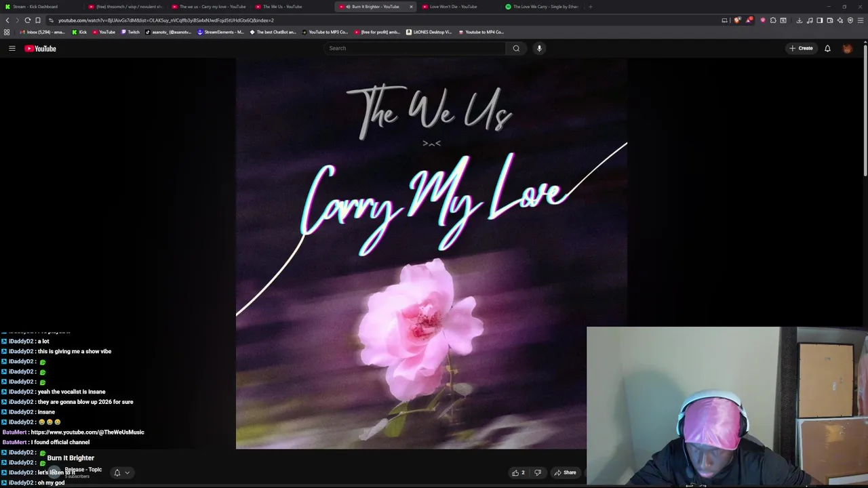This screenshot has width=868, height=488.
Task: Open the Brave wallet icon
Action: 830,20
